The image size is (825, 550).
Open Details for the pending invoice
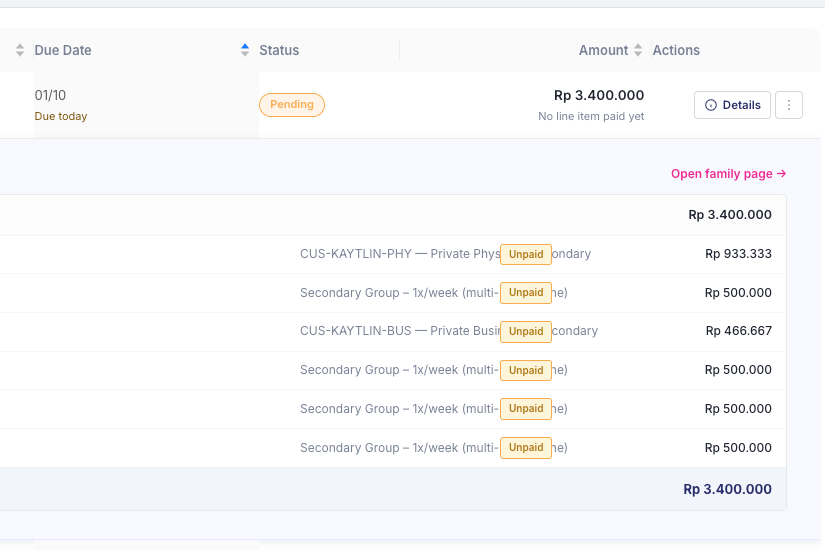(x=732, y=105)
